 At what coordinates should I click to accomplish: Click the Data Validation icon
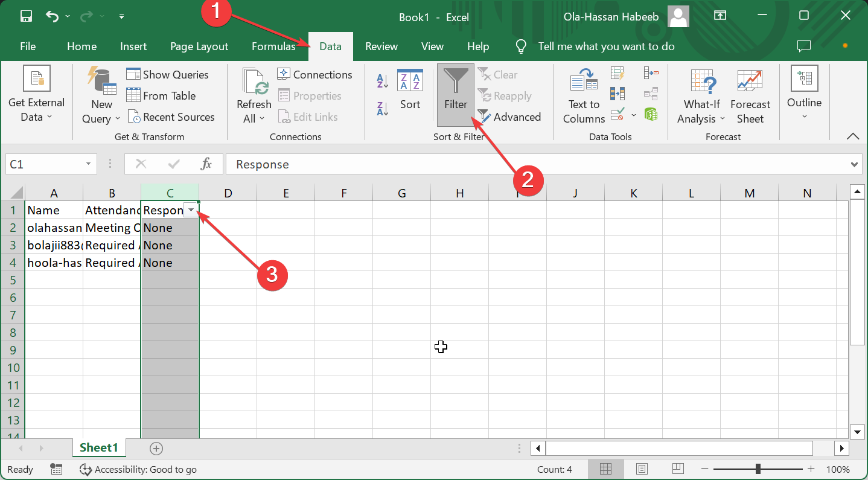(617, 114)
